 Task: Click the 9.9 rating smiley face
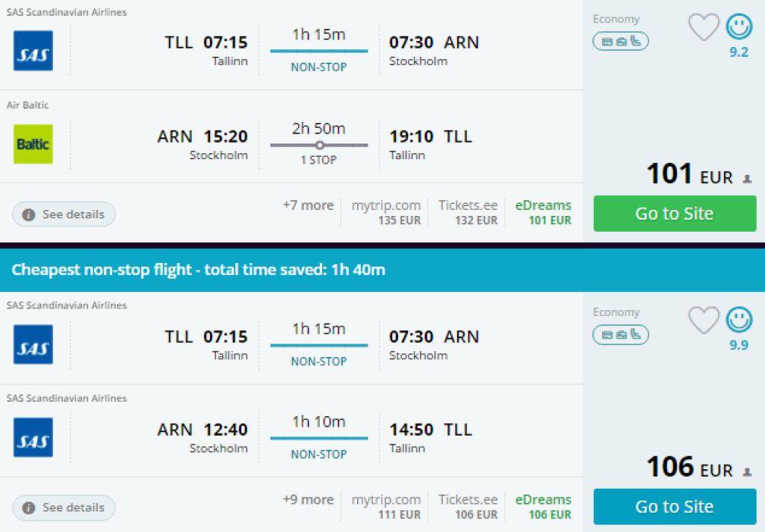click(739, 321)
